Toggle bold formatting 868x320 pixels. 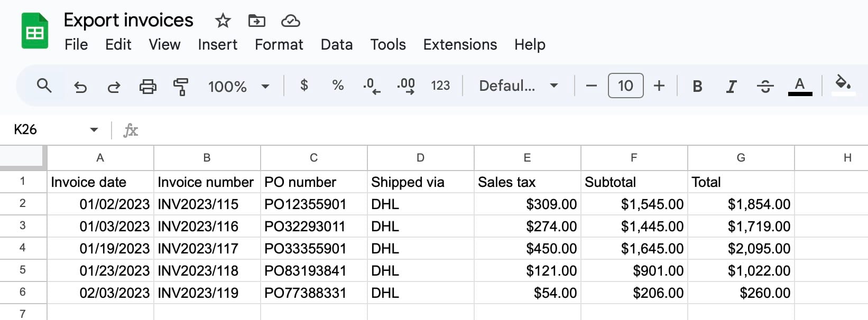(697, 86)
